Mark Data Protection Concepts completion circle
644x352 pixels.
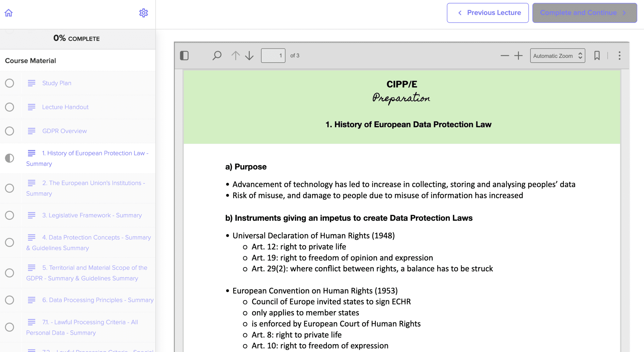[x=9, y=242]
